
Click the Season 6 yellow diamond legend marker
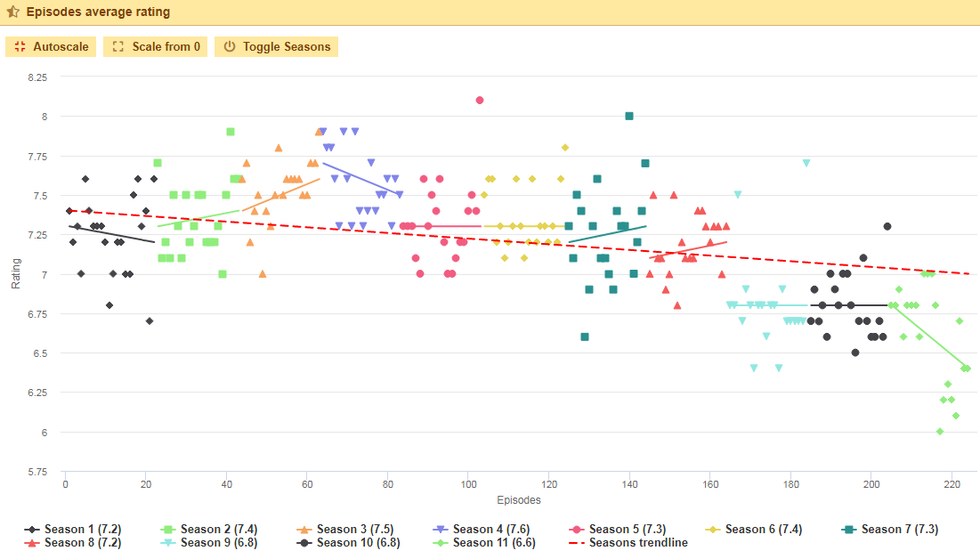click(x=713, y=530)
